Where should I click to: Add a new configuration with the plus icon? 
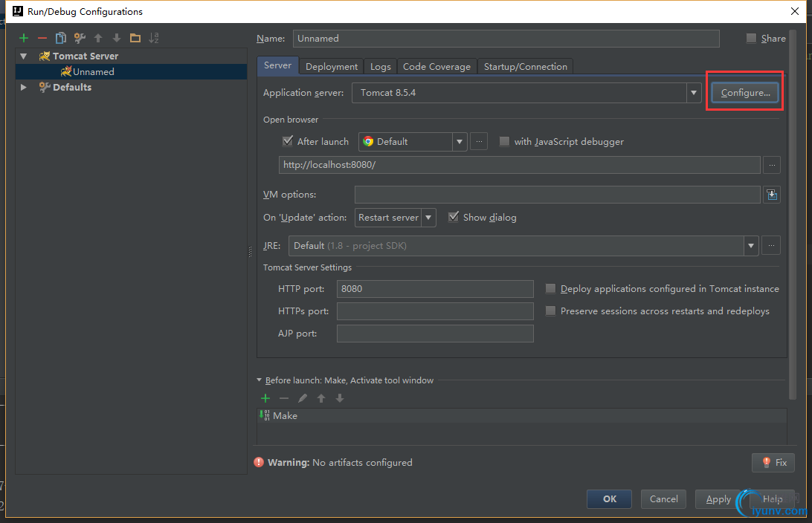24,38
